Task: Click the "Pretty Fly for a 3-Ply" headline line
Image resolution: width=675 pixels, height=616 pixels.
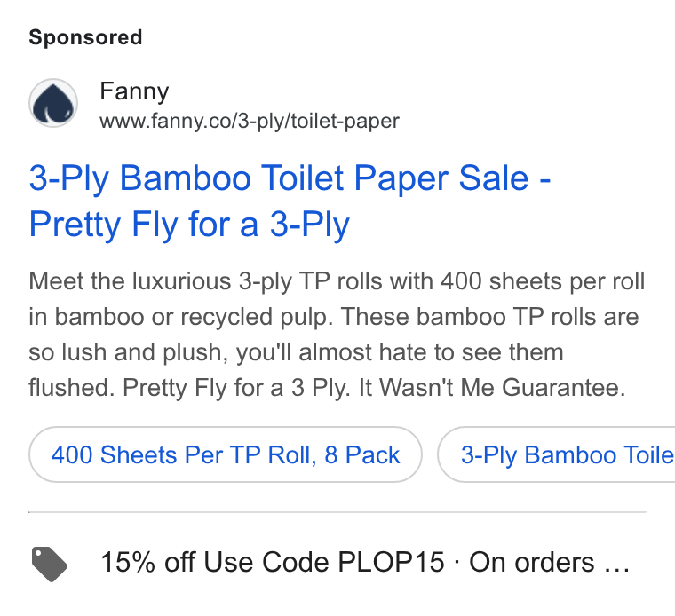Action: coord(189,225)
